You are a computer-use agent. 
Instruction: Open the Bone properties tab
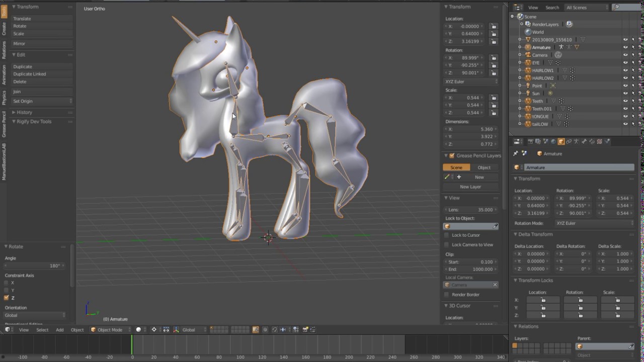(584, 142)
